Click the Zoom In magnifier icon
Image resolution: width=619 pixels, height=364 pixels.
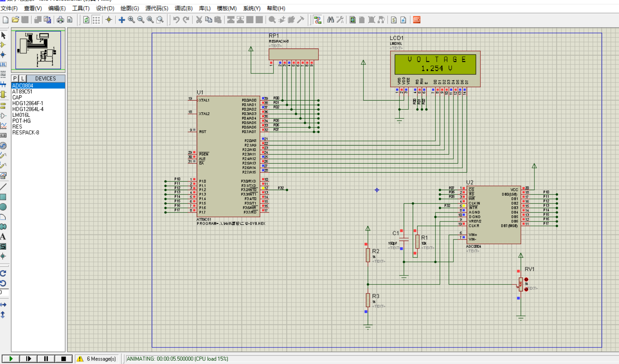pos(131,20)
